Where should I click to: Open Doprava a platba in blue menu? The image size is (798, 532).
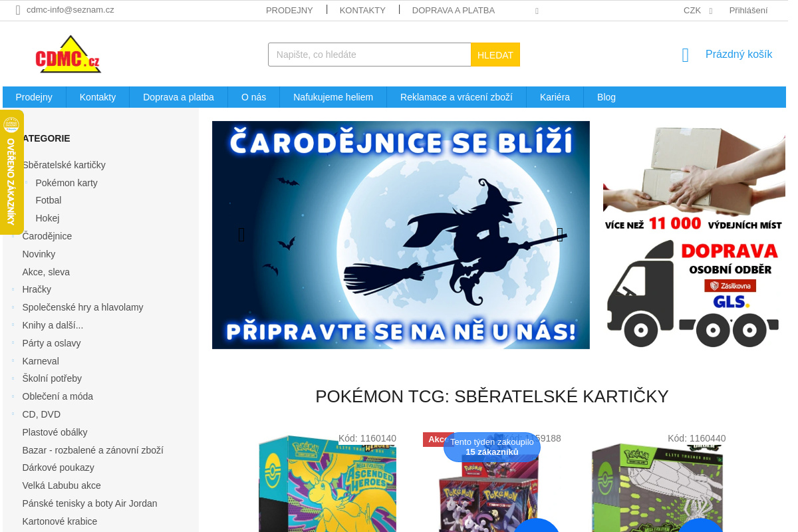pos(178,97)
